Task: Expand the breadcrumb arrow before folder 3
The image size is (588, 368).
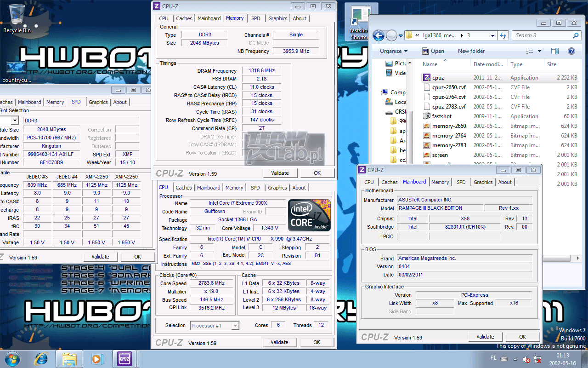Action: pyautogui.click(x=463, y=35)
